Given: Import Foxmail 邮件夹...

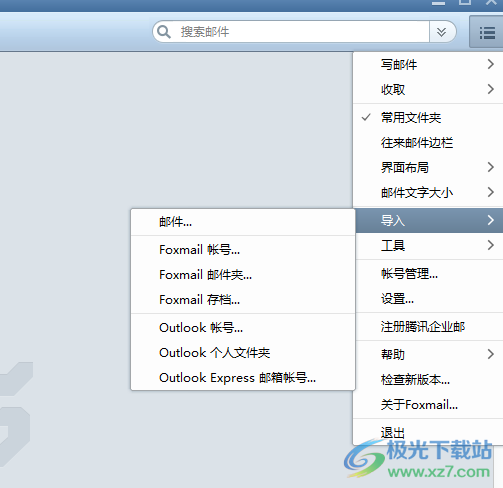Looking at the screenshot, I should pyautogui.click(x=243, y=275).
